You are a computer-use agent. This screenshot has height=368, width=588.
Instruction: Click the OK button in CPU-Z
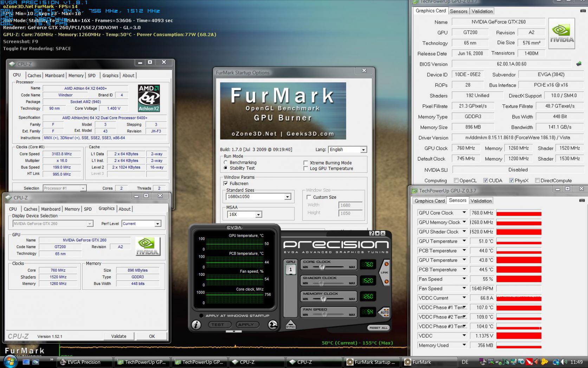point(152,336)
